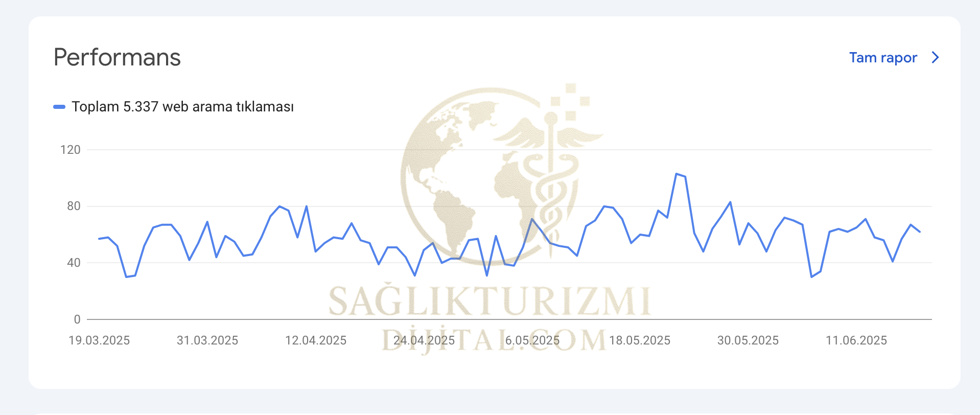
Task: Select the 30.05.2025 date marker
Action: 748,340
